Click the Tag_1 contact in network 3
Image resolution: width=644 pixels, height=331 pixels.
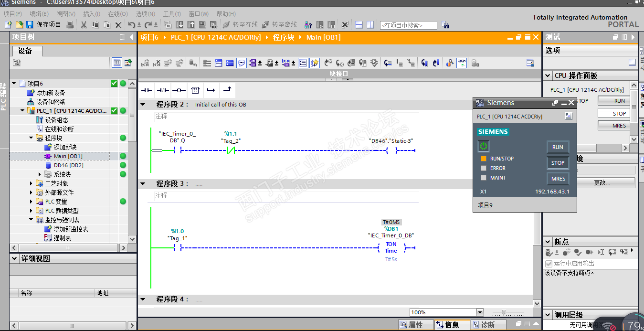pos(178,248)
